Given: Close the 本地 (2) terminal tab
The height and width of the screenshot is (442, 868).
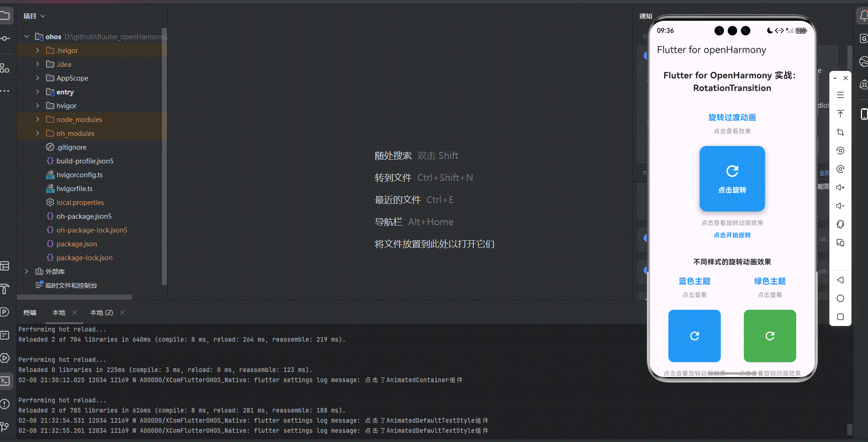Looking at the screenshot, I should 122,313.
